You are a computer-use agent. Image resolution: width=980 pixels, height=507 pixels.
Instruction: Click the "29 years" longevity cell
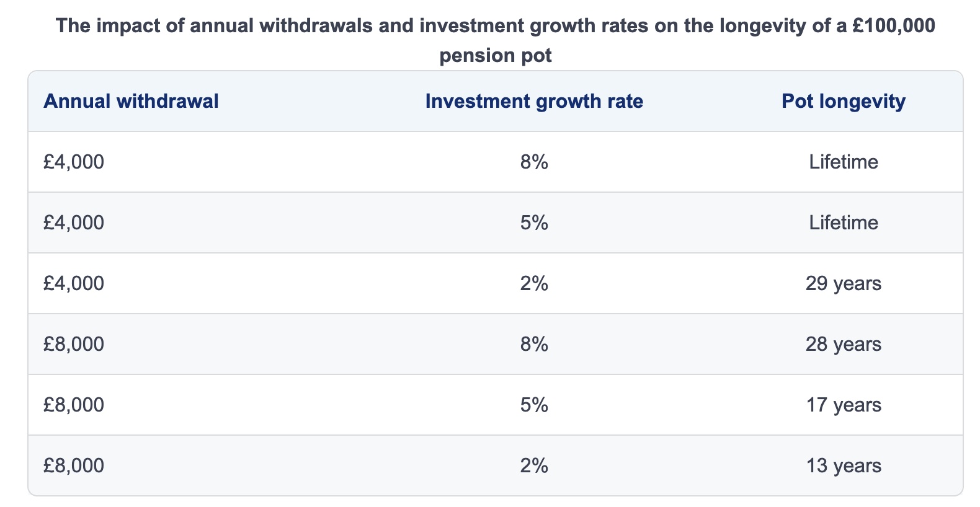tap(843, 283)
